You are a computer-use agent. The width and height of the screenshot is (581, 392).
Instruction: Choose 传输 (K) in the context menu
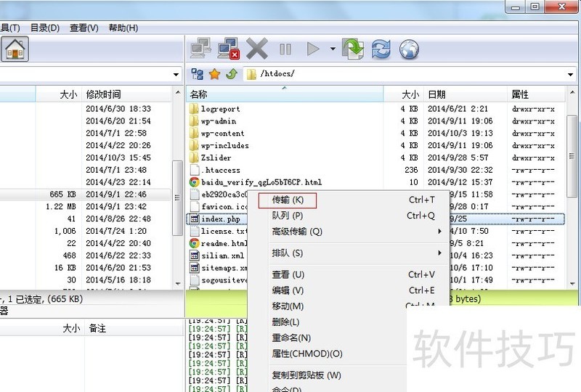tap(288, 200)
